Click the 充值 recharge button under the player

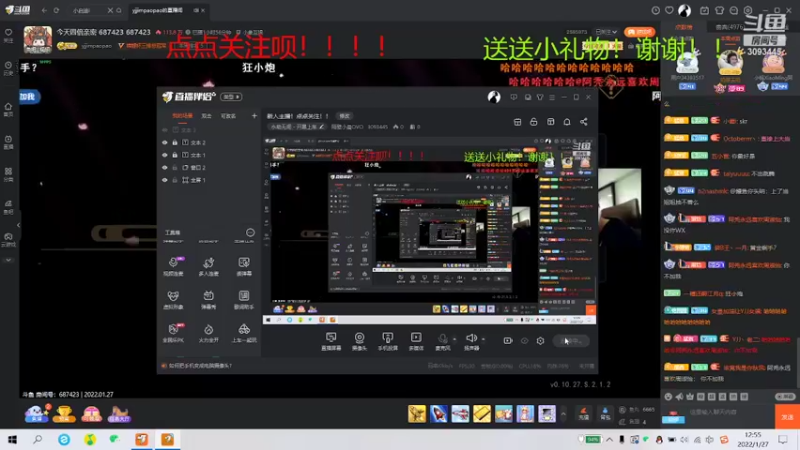click(584, 414)
